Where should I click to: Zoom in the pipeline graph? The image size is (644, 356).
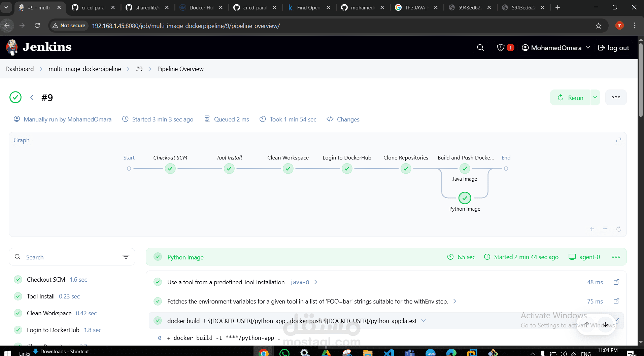[x=592, y=229]
